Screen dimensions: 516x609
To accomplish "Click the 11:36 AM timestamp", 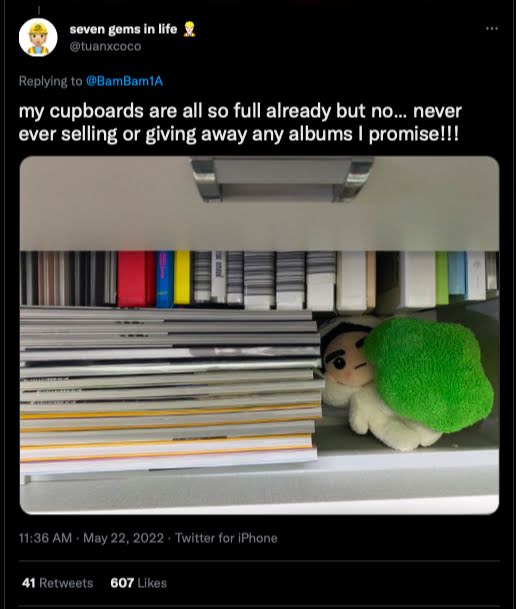I will tap(45, 538).
